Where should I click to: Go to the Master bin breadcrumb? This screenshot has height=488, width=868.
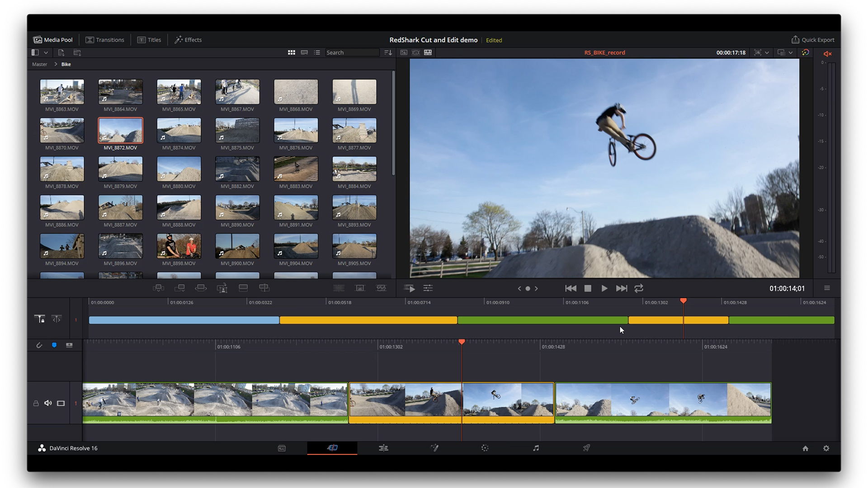click(39, 64)
